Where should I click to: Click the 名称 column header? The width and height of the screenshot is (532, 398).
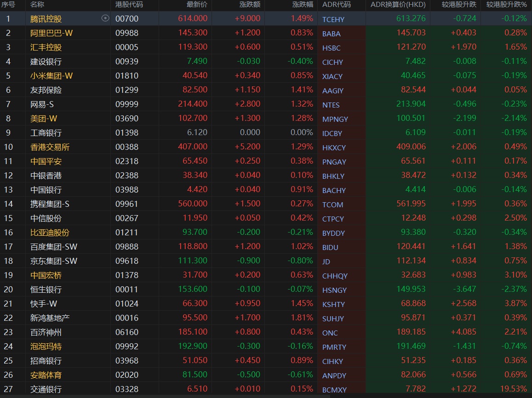pos(37,5)
